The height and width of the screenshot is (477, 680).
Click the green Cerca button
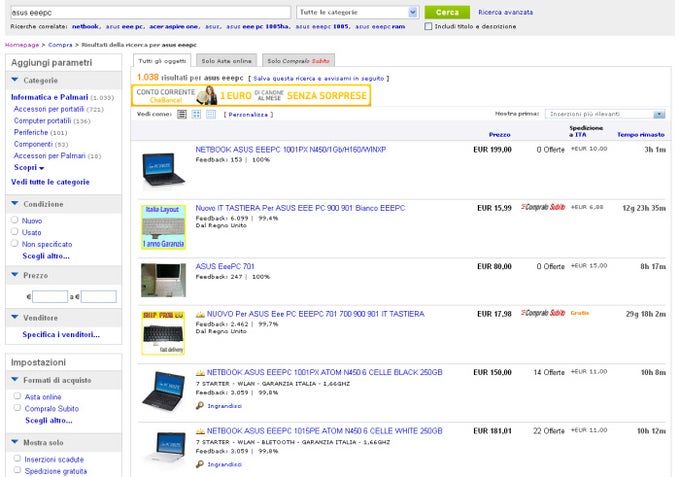tap(447, 12)
